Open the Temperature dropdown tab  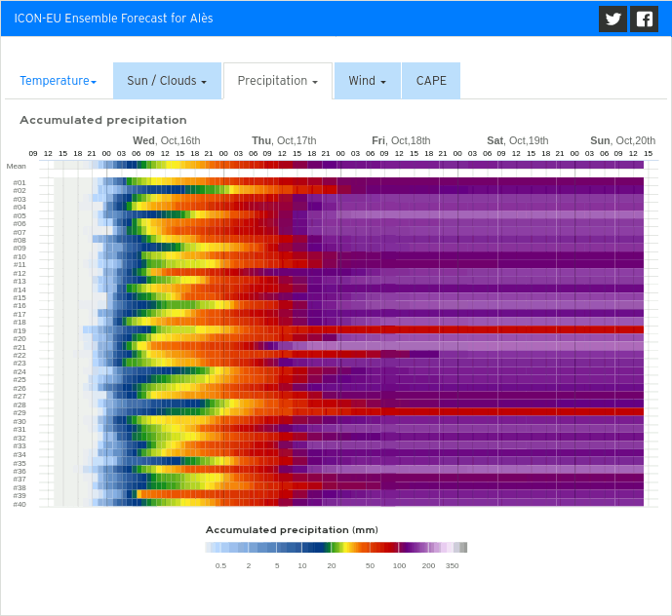58,81
